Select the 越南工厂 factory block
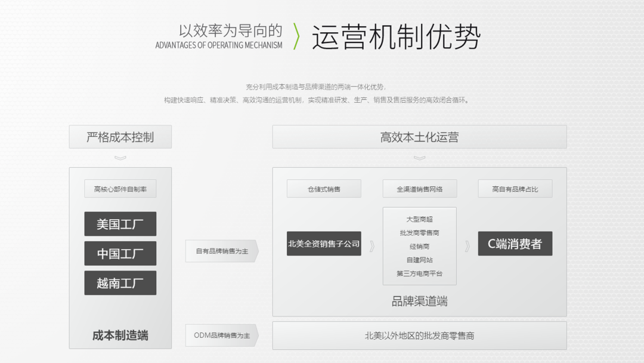This screenshot has height=363, width=644. pos(120,283)
